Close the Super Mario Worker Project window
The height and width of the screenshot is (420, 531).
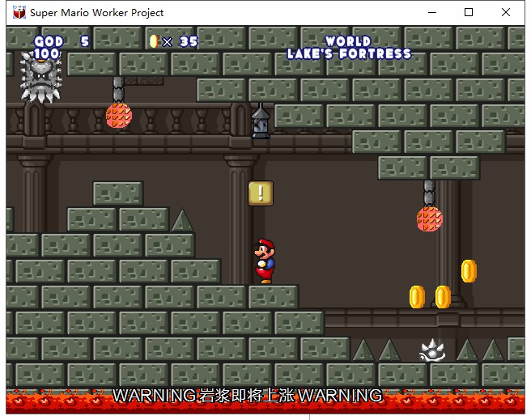coord(506,12)
